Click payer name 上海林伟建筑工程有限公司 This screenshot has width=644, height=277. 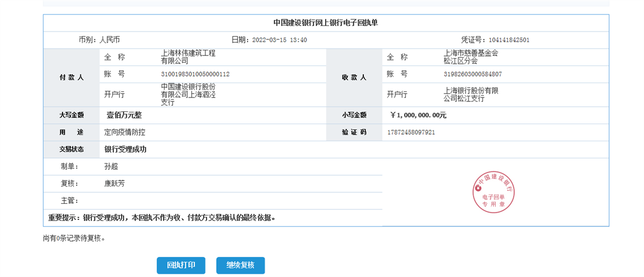point(188,57)
